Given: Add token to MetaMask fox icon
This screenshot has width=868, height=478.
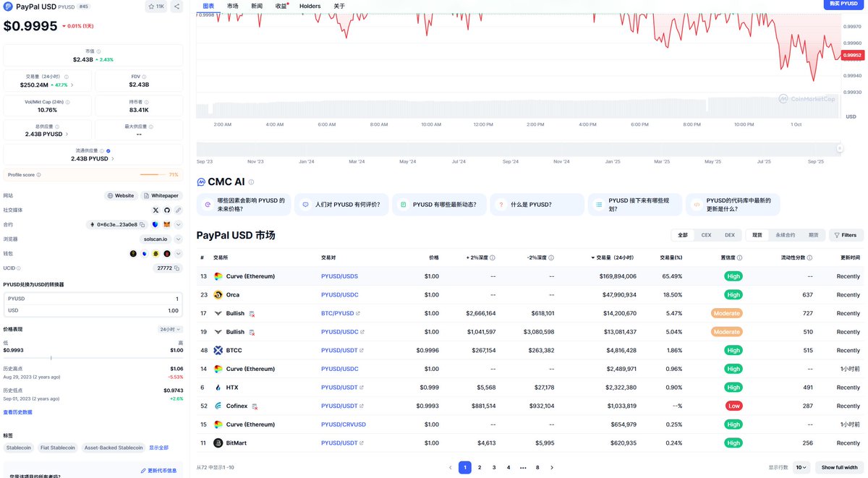Looking at the screenshot, I should [x=166, y=224].
